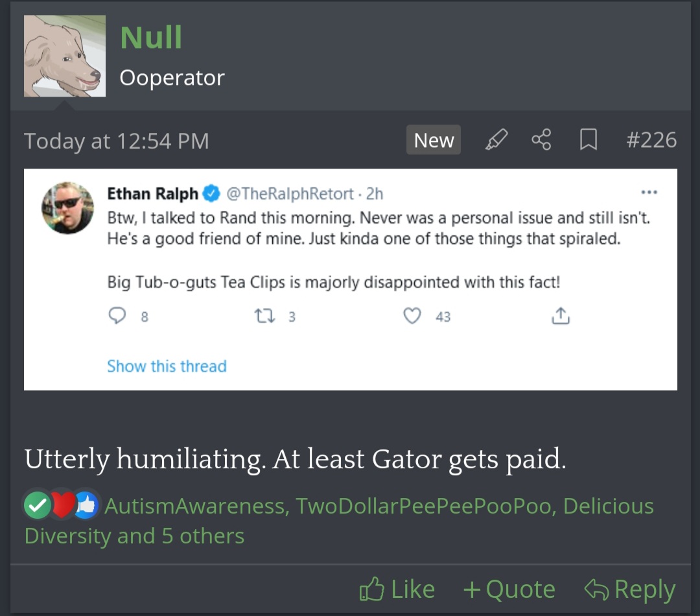Open "Show this thread" link
Viewport: 700px width, 616px height.
click(167, 366)
